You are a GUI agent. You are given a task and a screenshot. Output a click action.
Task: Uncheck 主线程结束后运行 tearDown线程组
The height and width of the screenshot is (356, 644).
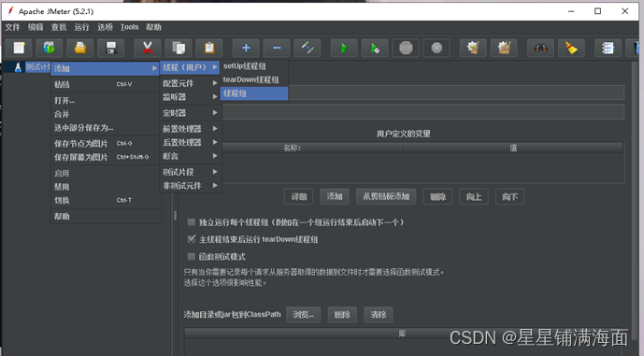coord(191,239)
